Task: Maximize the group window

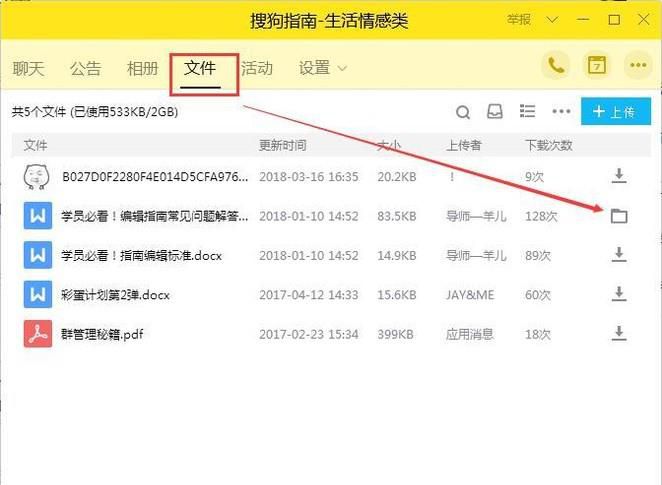Action: [x=614, y=19]
